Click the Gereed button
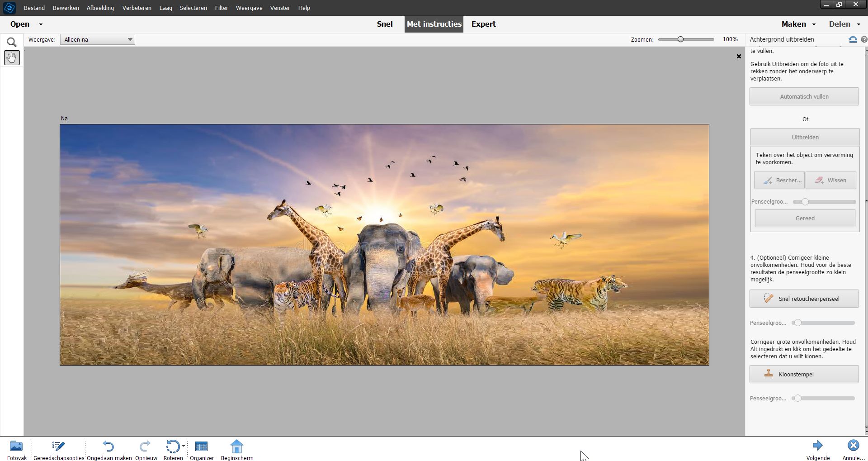The height and width of the screenshot is (461, 868). (805, 218)
